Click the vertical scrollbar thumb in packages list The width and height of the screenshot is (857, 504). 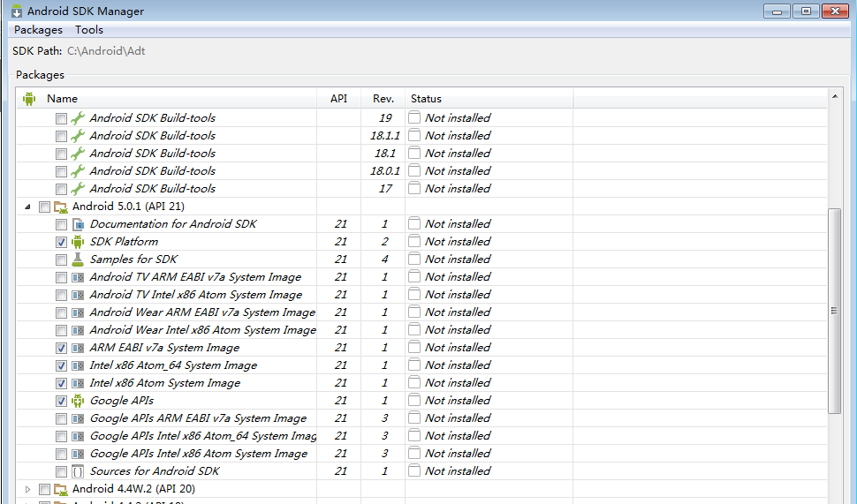835,311
